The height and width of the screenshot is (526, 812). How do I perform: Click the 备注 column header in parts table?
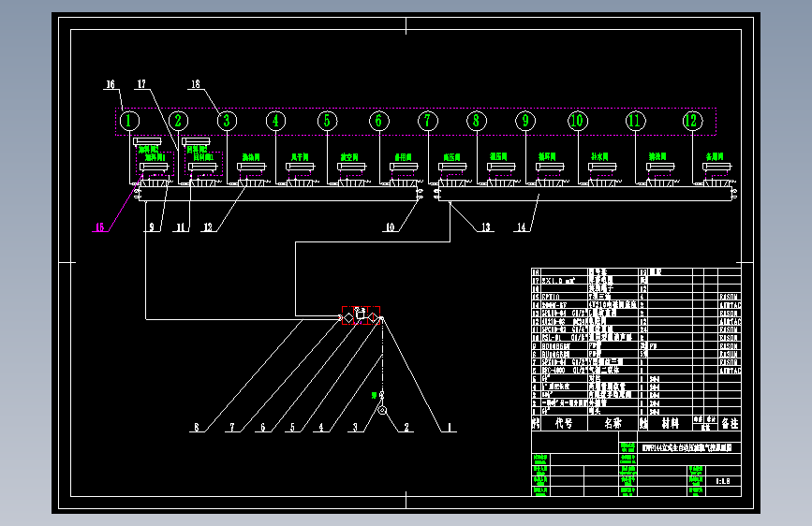coord(730,423)
